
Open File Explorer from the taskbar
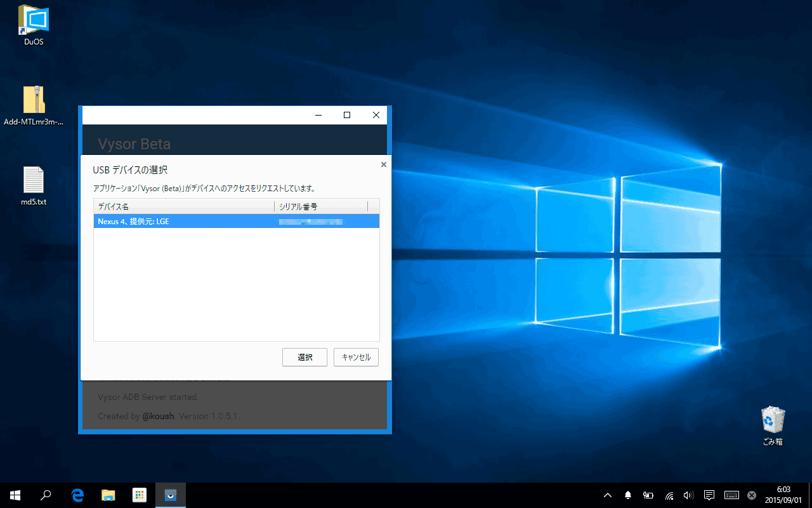click(108, 495)
